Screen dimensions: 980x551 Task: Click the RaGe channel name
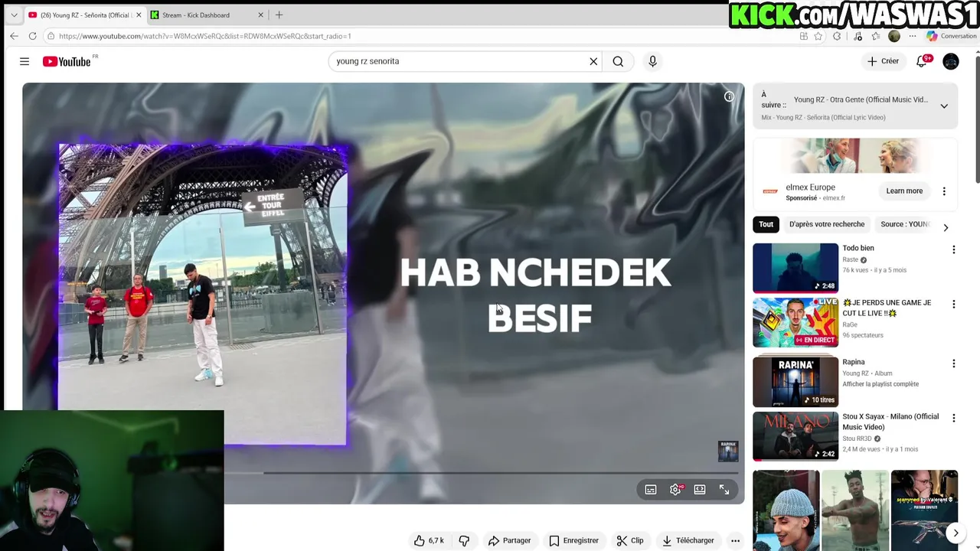coord(850,324)
